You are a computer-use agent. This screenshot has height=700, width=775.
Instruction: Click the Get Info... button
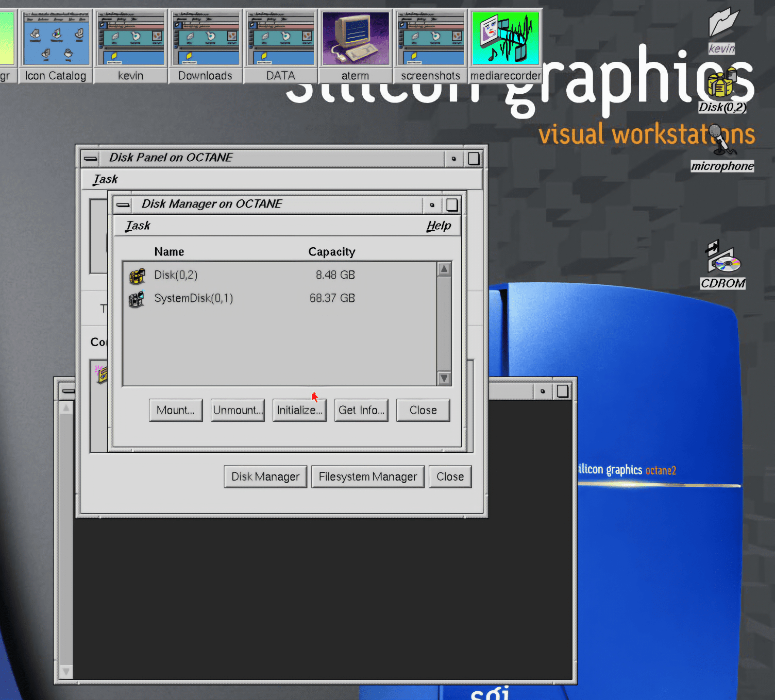[361, 410]
